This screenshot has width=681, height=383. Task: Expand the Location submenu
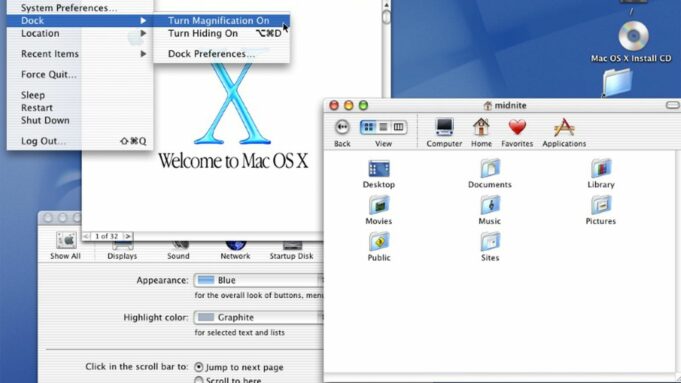tap(80, 33)
